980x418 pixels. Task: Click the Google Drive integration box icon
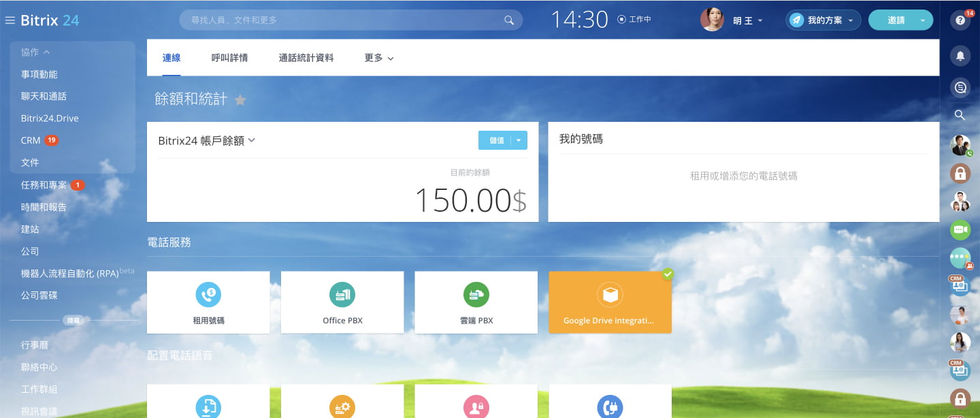pos(610,295)
